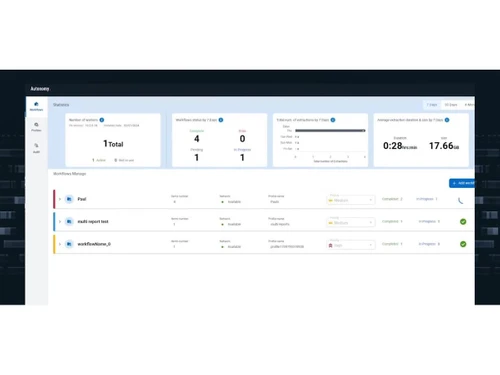Viewport: 500px width, 375px height.
Task: Click the 'Paul' workflow name
Action: point(82,199)
